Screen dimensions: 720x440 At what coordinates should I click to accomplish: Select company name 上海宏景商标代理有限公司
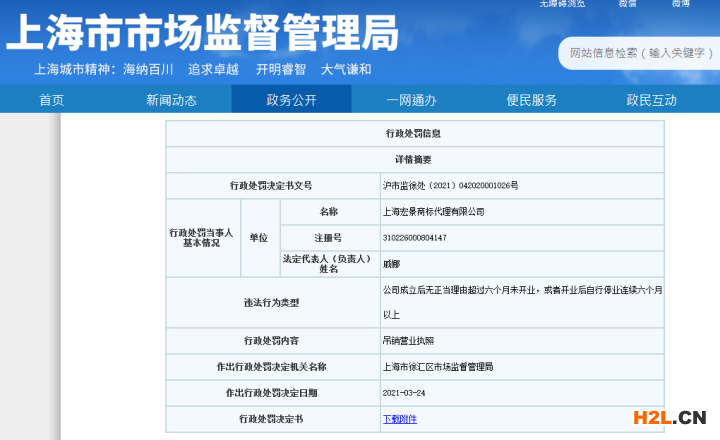pyautogui.click(x=433, y=212)
